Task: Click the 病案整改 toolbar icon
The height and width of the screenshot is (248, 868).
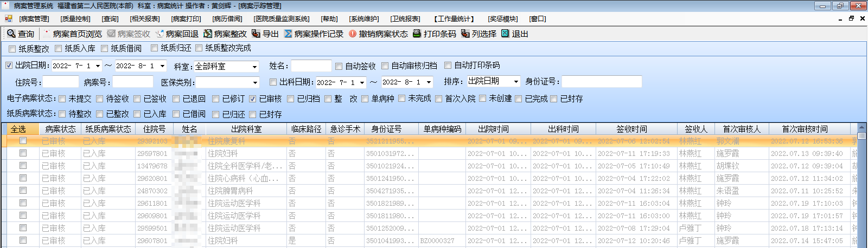Action: pyautogui.click(x=207, y=34)
